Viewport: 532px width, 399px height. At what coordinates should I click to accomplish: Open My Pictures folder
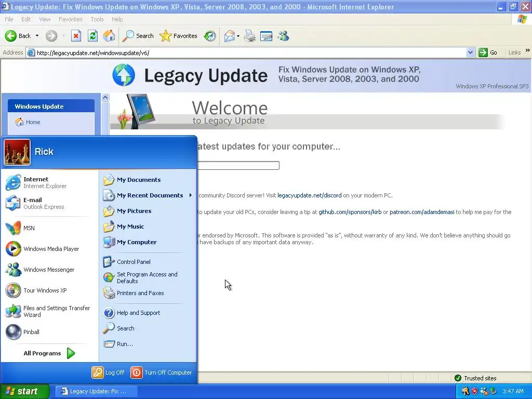[x=148, y=211]
